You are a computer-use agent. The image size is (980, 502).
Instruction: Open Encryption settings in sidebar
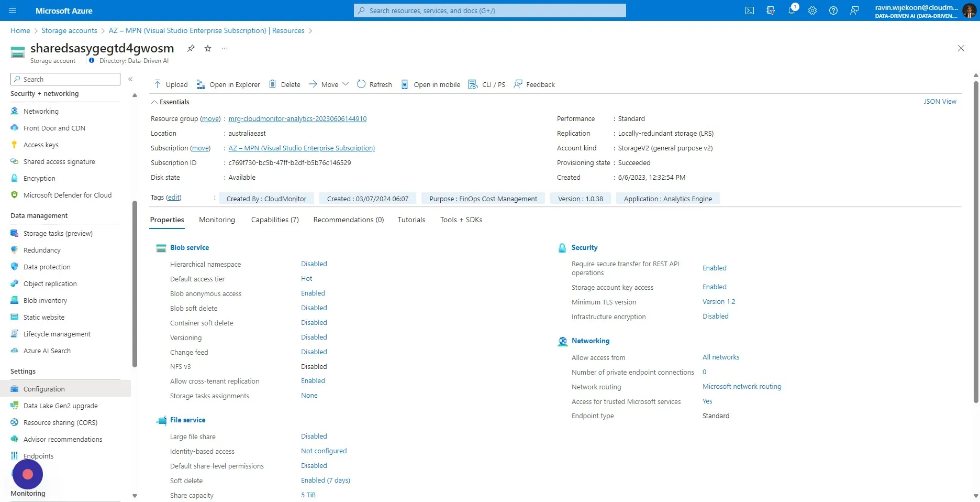point(39,178)
